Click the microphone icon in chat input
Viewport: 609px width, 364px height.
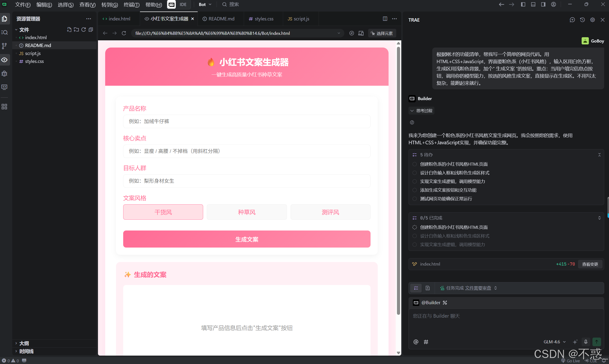coord(586,342)
